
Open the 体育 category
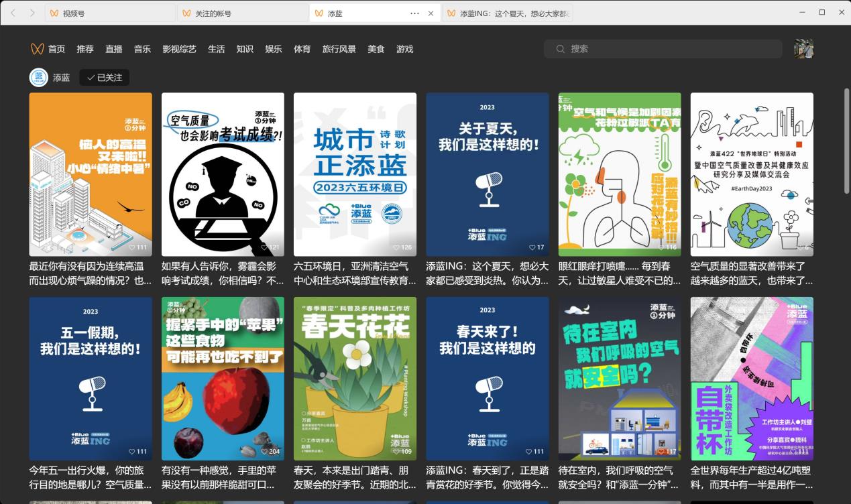(302, 49)
